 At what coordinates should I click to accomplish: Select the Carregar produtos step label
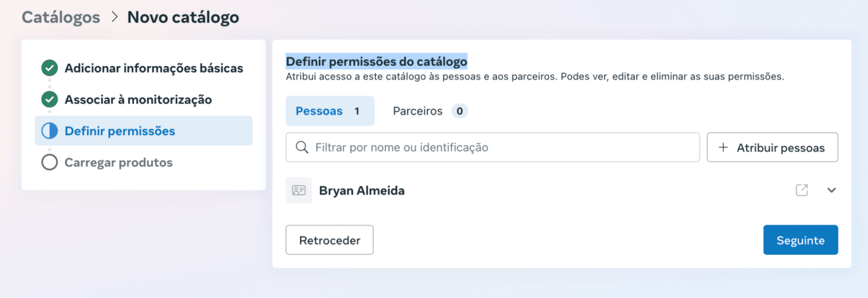(118, 162)
